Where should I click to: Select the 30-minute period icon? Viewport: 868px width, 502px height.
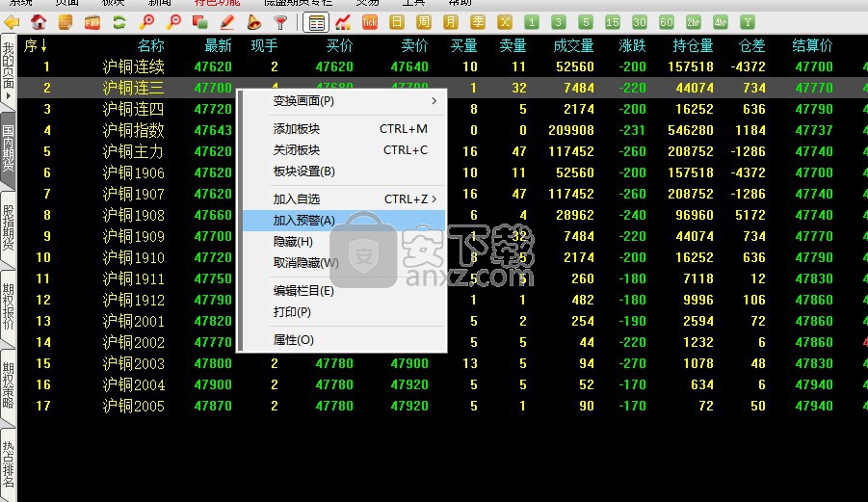[640, 23]
